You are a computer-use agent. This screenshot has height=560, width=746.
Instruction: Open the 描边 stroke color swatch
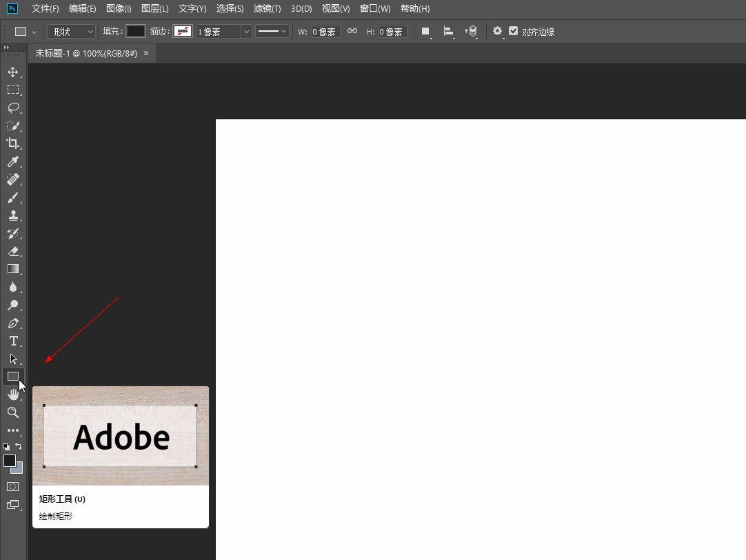click(x=183, y=32)
